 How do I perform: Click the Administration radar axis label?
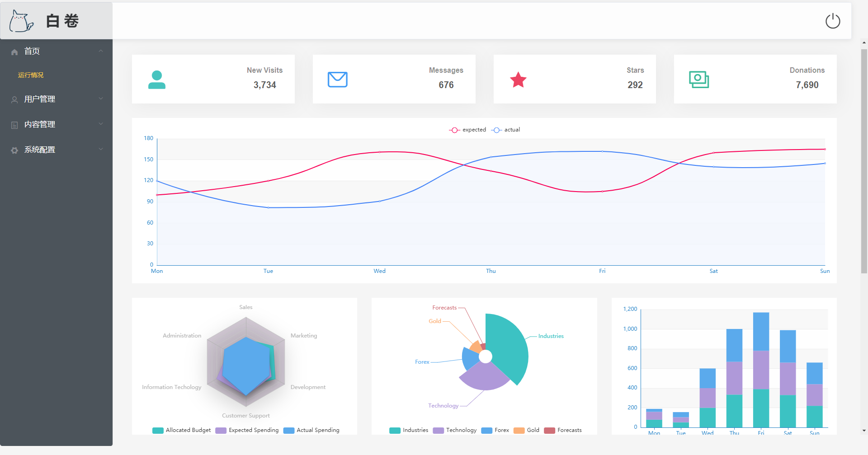182,336
